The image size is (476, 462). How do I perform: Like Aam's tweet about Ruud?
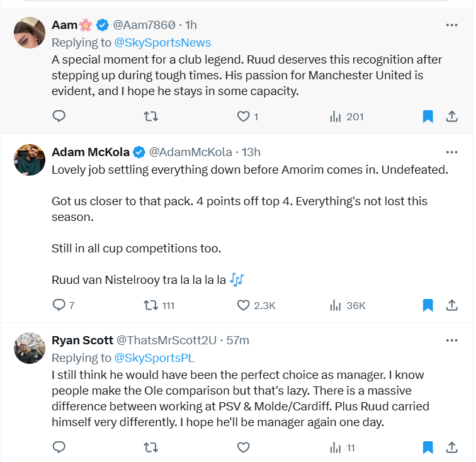(x=243, y=116)
